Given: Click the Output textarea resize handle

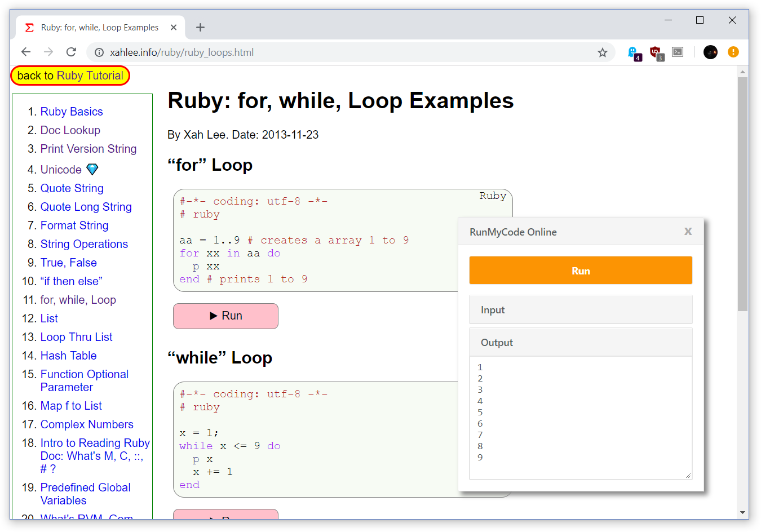Looking at the screenshot, I should point(688,476).
